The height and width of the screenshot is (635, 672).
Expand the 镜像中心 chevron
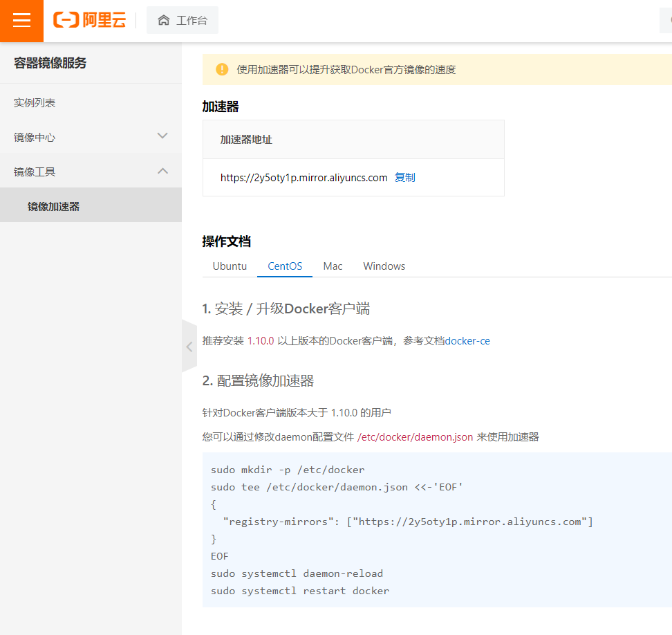click(162, 136)
